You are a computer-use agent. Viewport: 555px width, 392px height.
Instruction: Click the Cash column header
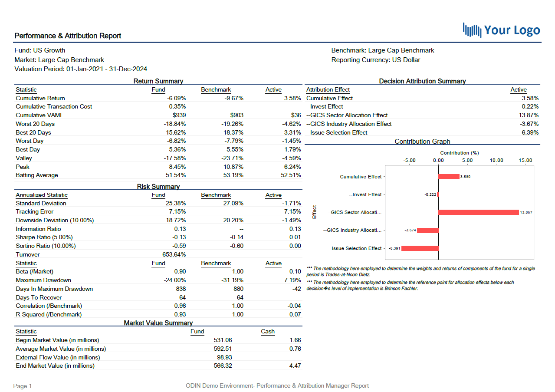(x=268, y=332)
